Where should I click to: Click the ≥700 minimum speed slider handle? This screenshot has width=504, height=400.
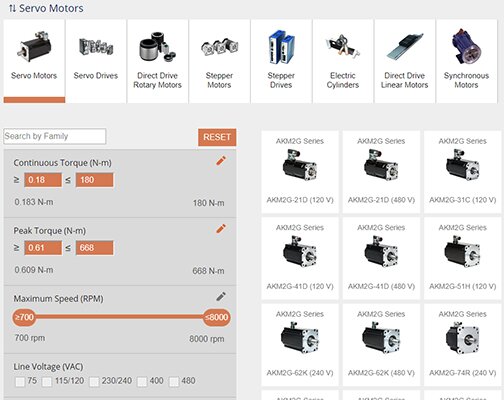point(24,317)
